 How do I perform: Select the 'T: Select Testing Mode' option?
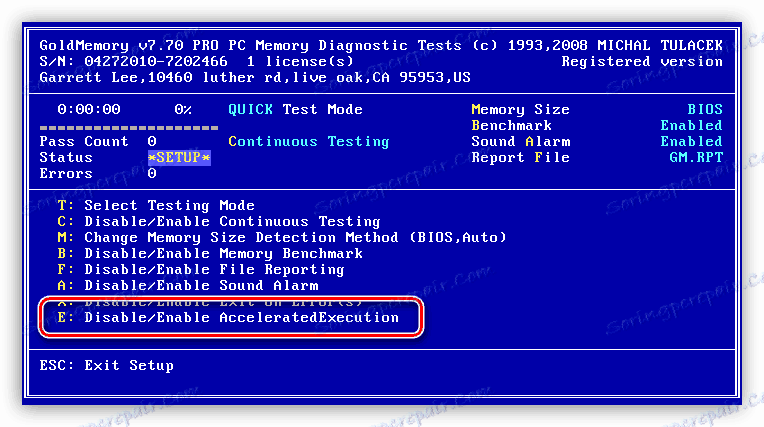[156, 206]
